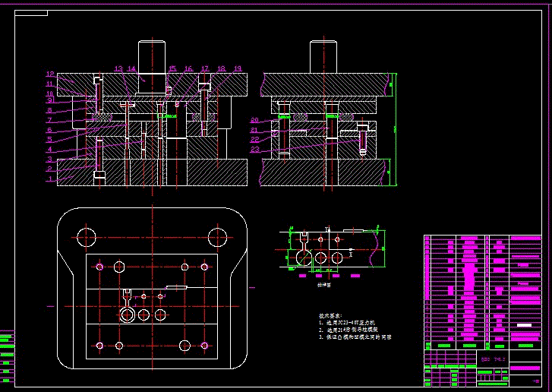Select the 技术要求 heading text
552x392 pixels.
pos(330,316)
